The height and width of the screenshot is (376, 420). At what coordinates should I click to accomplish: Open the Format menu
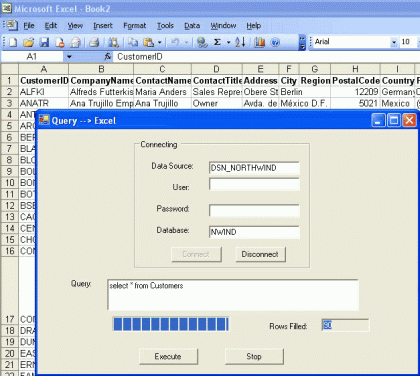(x=135, y=26)
